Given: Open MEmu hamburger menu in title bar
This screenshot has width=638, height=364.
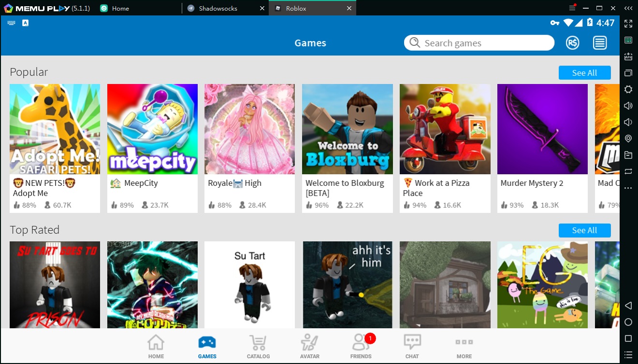Looking at the screenshot, I should (572, 8).
